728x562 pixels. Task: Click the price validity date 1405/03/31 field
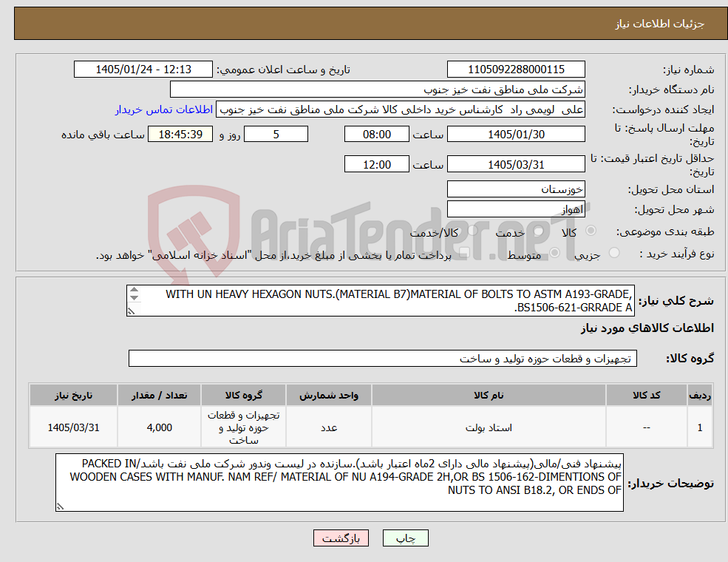[516, 164]
